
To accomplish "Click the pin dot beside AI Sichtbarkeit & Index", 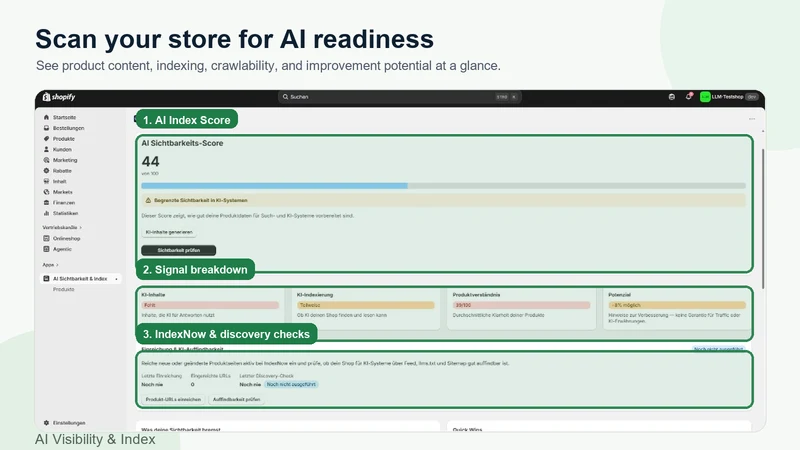I will tap(116, 279).
